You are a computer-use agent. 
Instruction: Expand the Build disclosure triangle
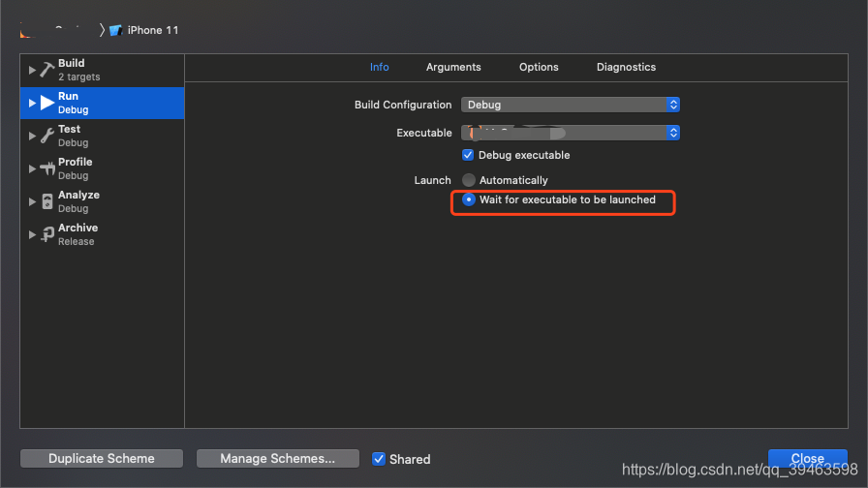pos(32,71)
